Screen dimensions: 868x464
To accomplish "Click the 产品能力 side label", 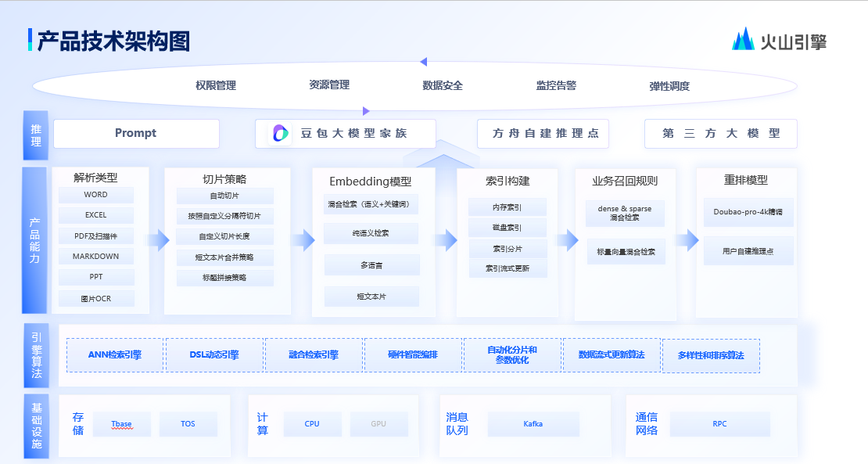I will 35,240.
